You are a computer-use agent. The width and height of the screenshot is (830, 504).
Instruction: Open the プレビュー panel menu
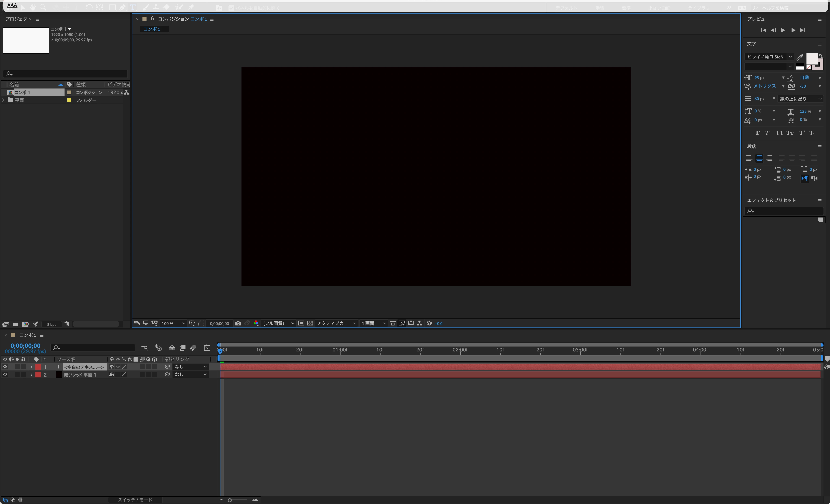820,19
